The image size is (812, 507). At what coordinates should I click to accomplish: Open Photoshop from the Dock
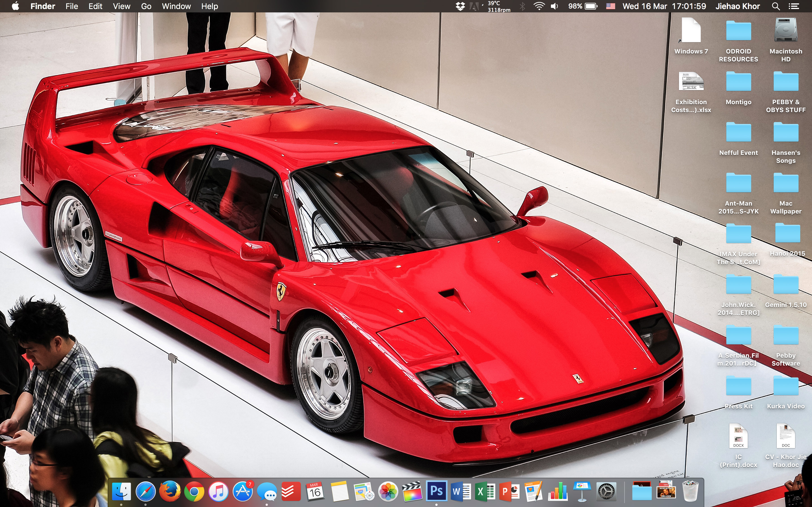coord(436,492)
